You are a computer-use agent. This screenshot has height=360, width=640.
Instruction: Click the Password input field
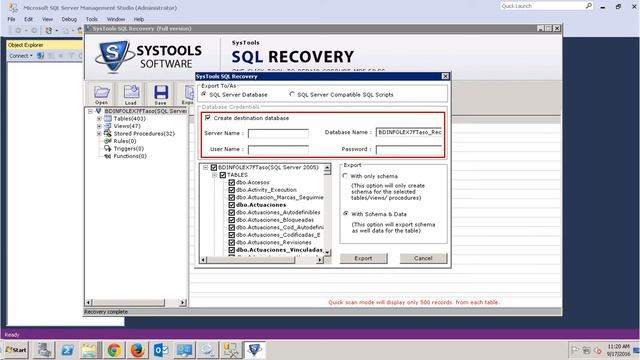point(409,149)
